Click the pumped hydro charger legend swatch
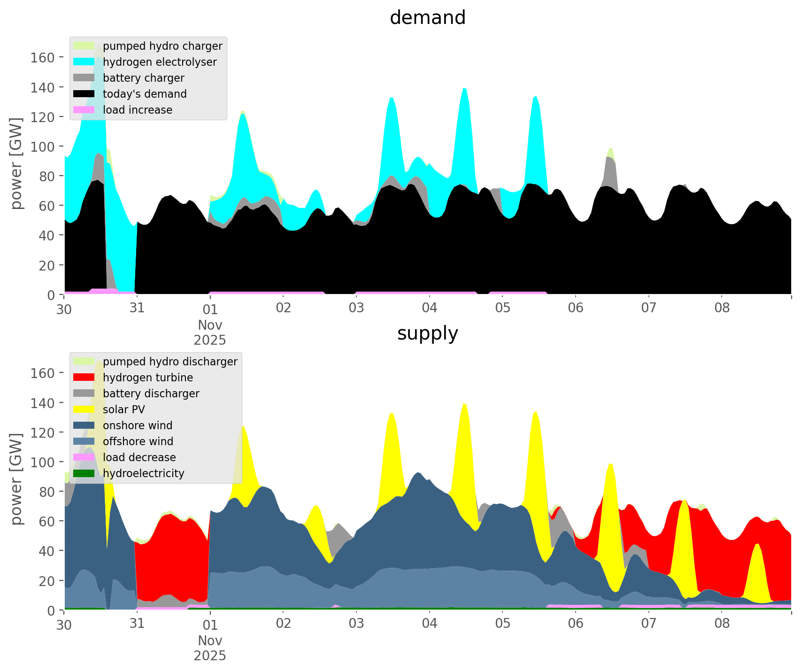 click(x=84, y=46)
